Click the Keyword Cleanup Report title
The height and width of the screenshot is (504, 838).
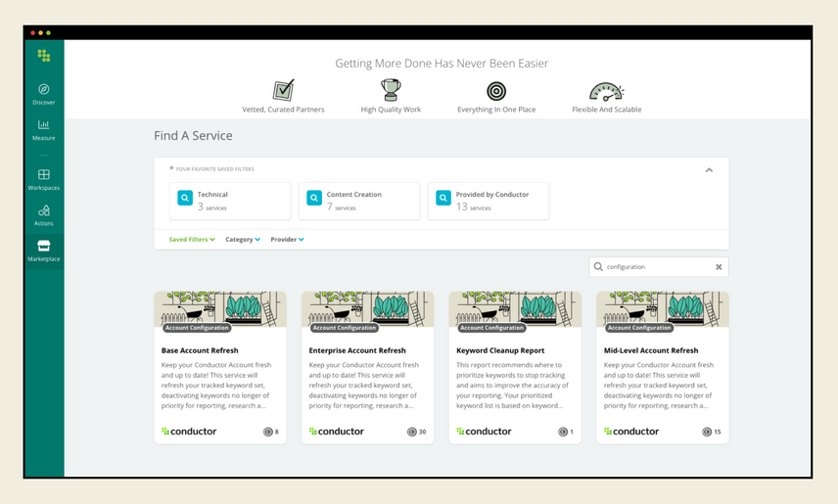tap(500, 350)
